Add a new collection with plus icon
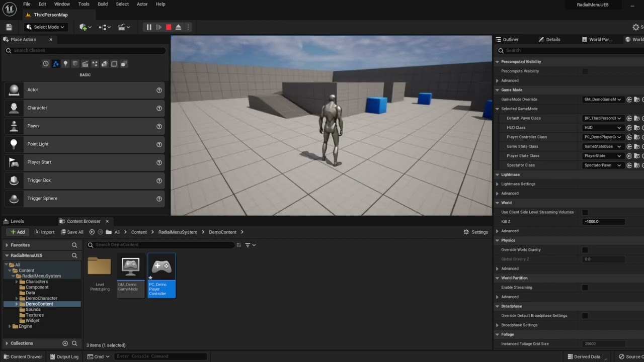This screenshot has width=644, height=362. click(65, 343)
